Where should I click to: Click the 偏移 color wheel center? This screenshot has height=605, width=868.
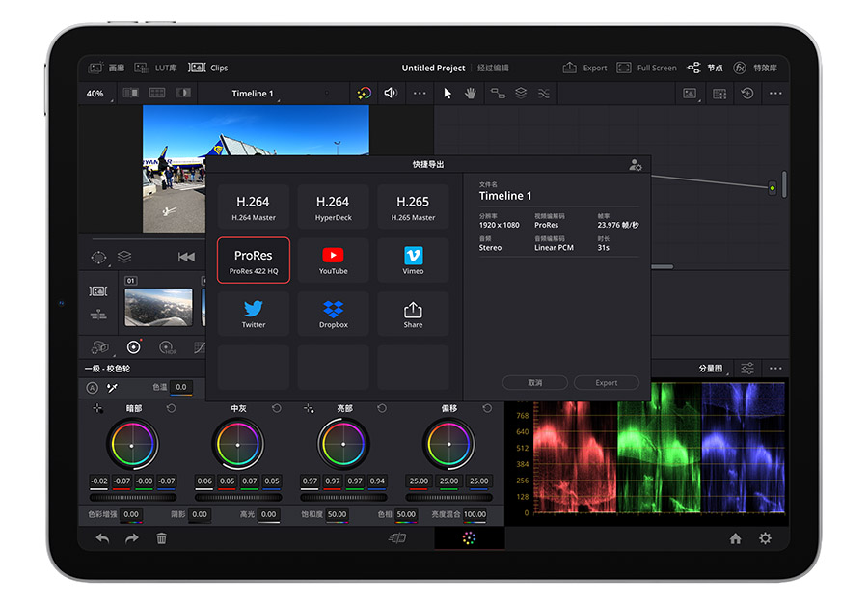click(448, 444)
